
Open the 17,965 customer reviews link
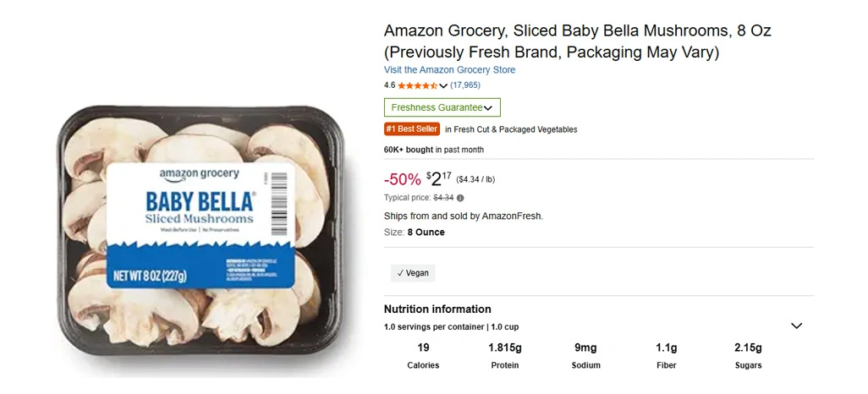465,85
